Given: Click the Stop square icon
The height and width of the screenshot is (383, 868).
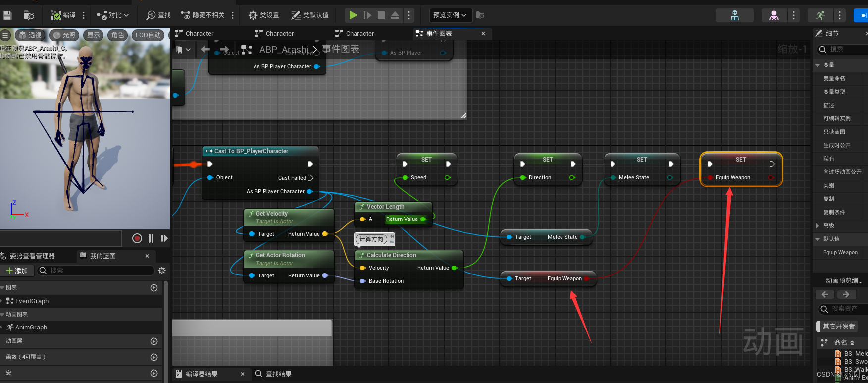Looking at the screenshot, I should 381,15.
